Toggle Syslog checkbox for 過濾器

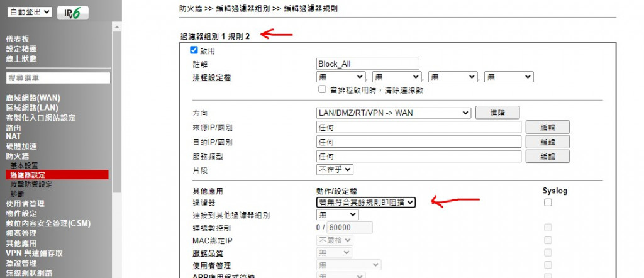coord(548,203)
